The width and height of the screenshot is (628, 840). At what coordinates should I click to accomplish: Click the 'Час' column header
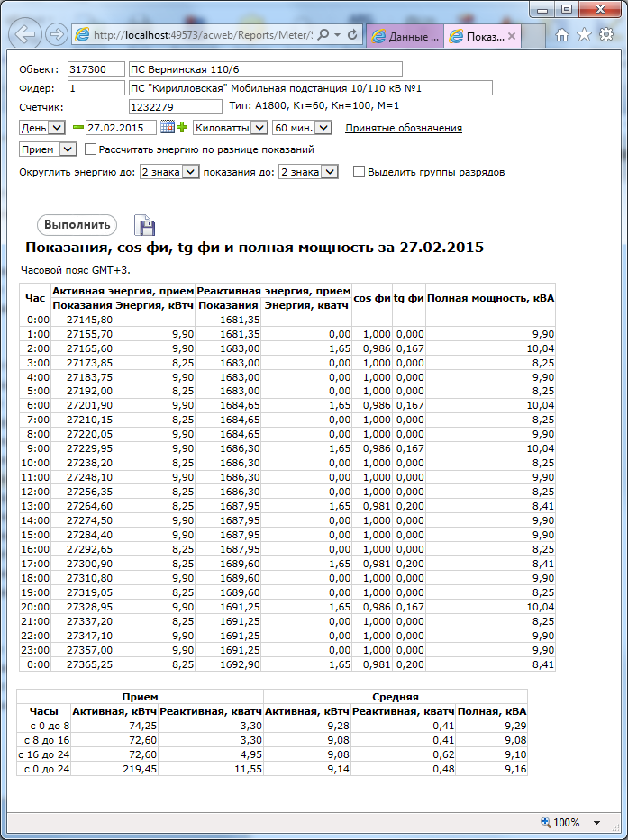point(35,298)
